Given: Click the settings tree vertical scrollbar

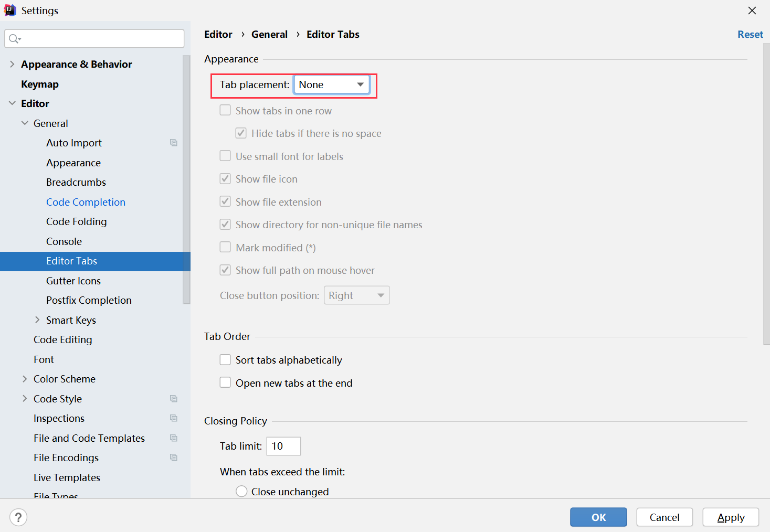Looking at the screenshot, I should pos(186,179).
